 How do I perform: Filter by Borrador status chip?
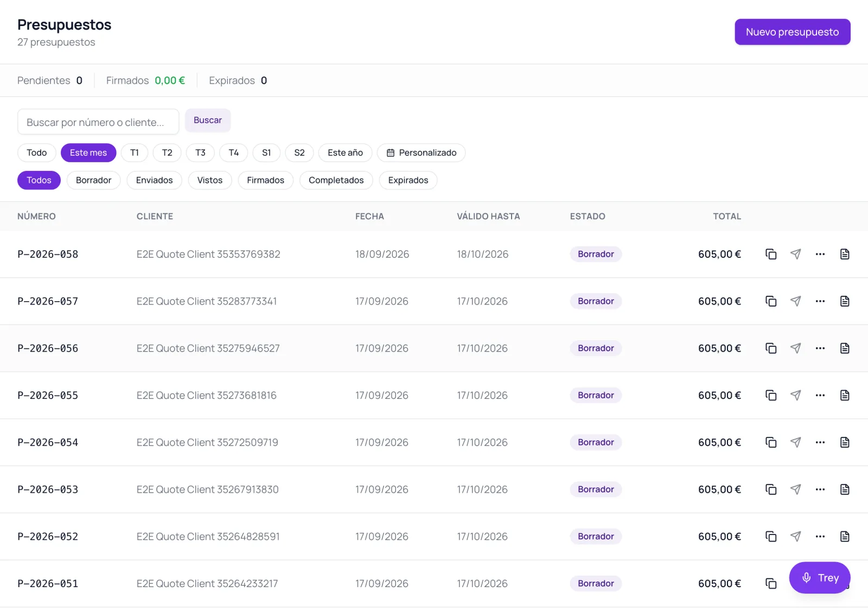coord(93,180)
